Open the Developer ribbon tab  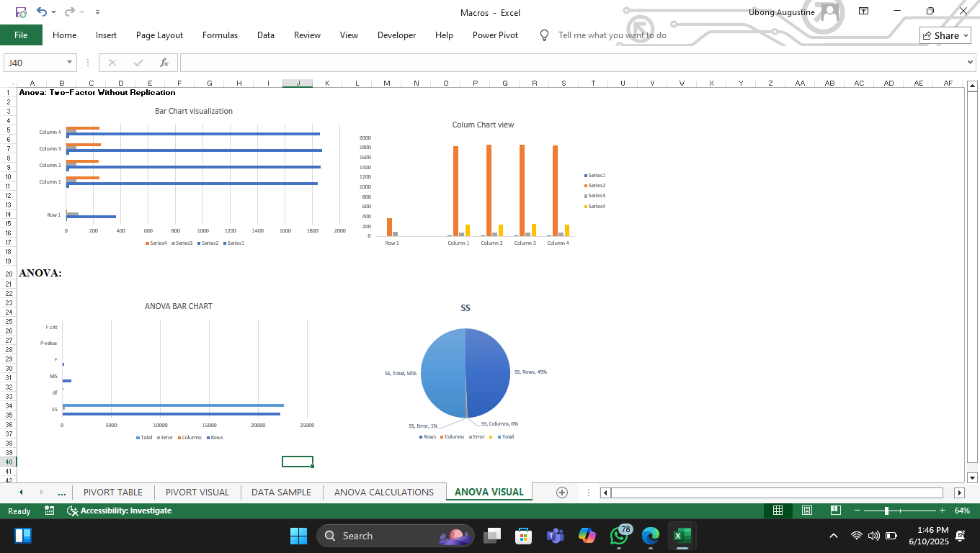pyautogui.click(x=396, y=35)
